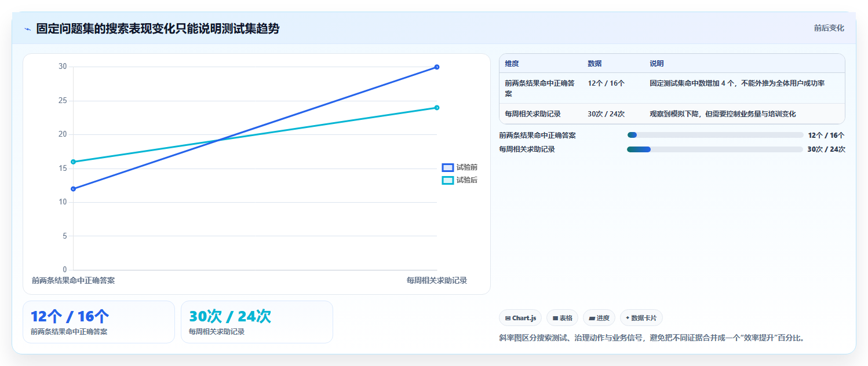Viewport: 868px width, 366px height.
Task: Click the 试验后 point at value 16
Action: [x=73, y=162]
